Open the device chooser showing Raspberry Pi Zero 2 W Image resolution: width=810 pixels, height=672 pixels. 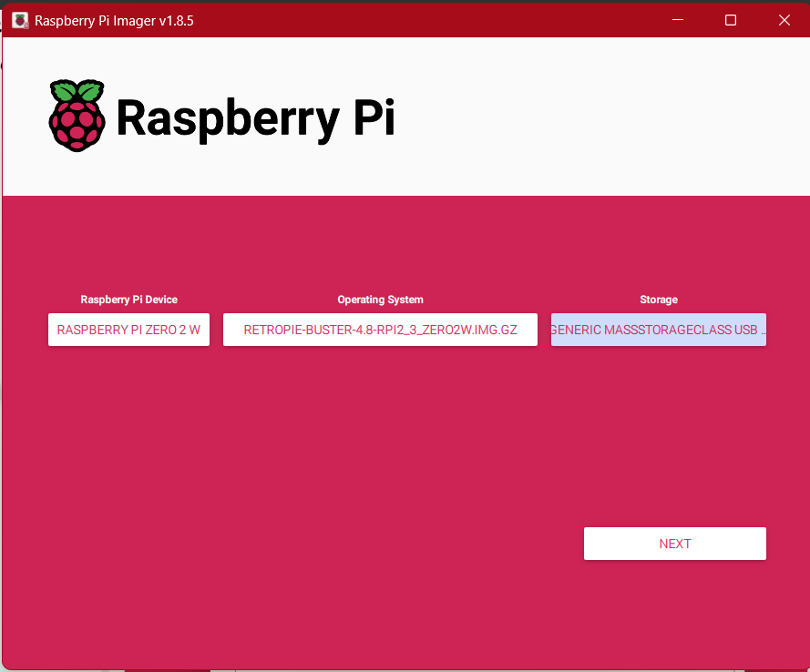[128, 330]
